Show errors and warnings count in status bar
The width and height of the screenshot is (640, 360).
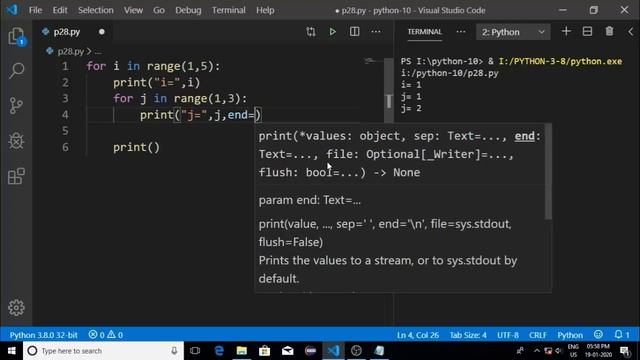[x=106, y=335]
